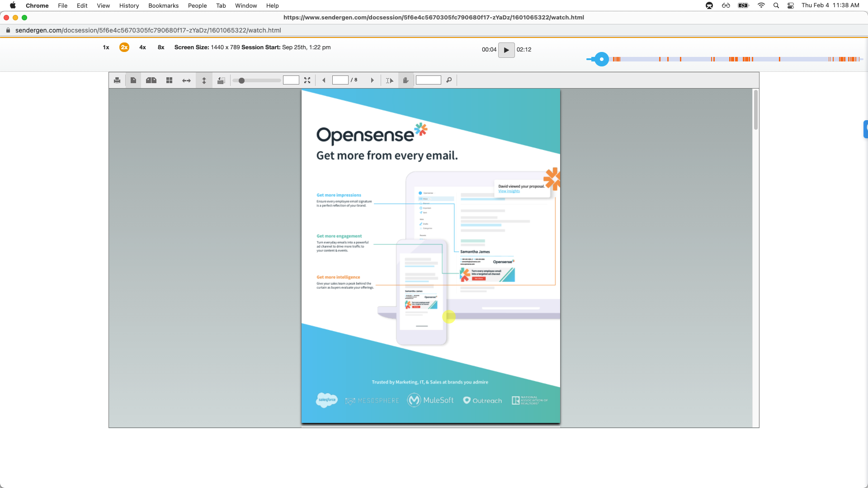Open the People menu
Image resolution: width=868 pixels, height=488 pixels.
pyautogui.click(x=198, y=5)
